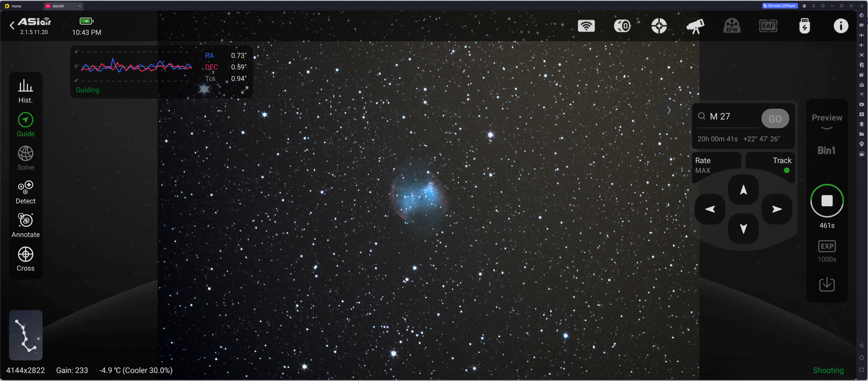Screen dimensions: 868x381
Task: Open the guide scope crosshair settings icon
Action: click(x=659, y=26)
